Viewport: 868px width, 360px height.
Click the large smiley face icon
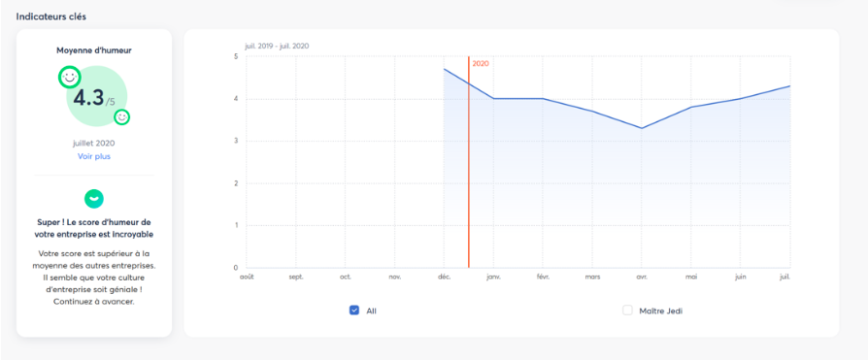coord(69,78)
